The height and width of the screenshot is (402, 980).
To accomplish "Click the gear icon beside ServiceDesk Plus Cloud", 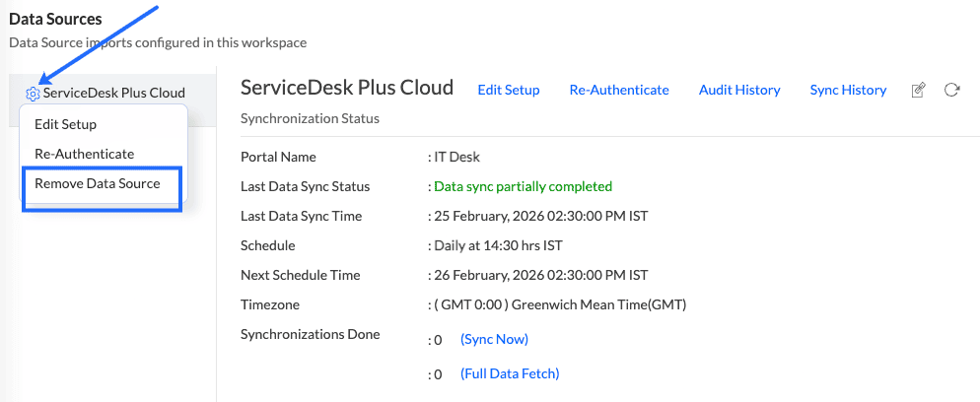I will coord(33,94).
